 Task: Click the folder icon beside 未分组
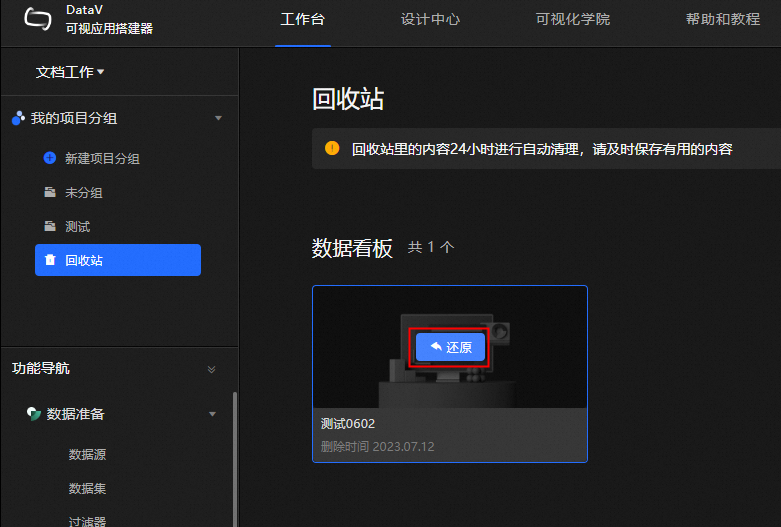pos(50,192)
